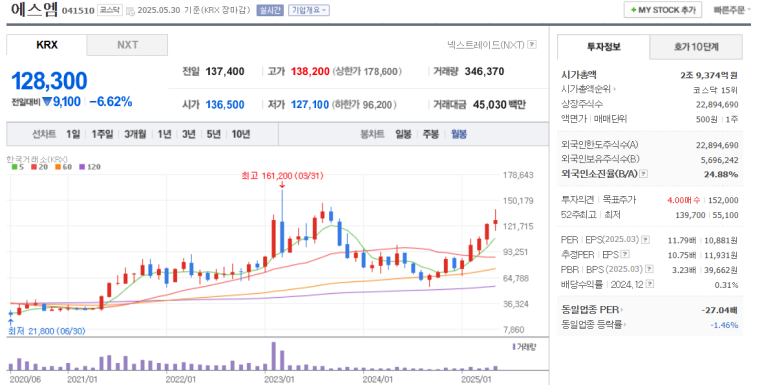Select the 3개월 line chart period
Screen dimensions: 773x385
[x=135, y=134]
